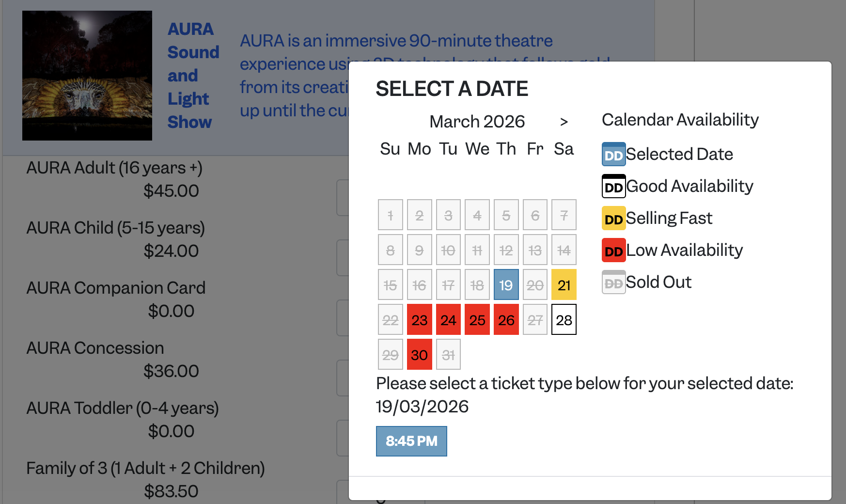Open the AURA Sound and Light Show link

coord(193,76)
